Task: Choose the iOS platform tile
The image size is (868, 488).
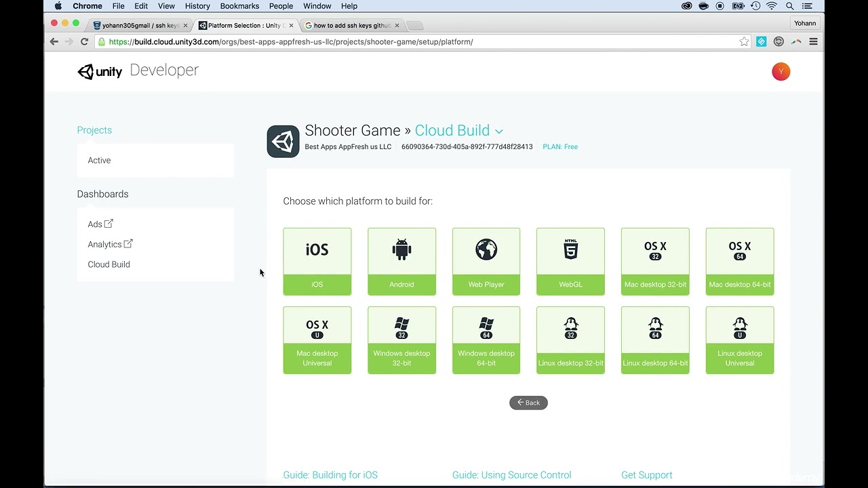Action: coord(317,262)
